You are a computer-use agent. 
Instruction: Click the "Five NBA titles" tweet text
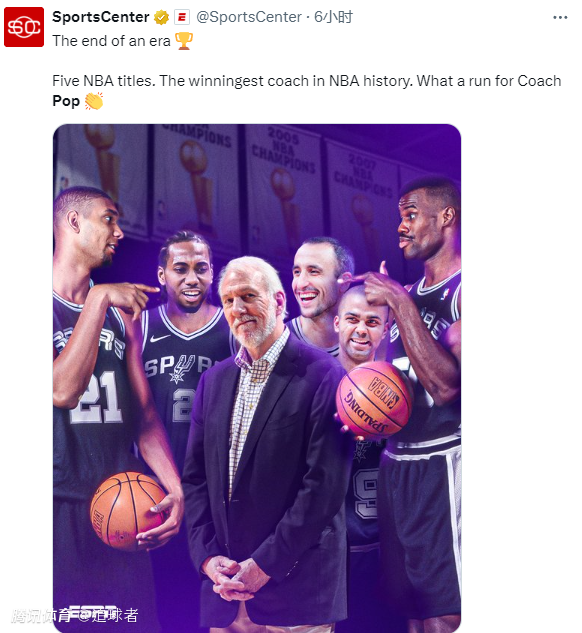click(104, 81)
